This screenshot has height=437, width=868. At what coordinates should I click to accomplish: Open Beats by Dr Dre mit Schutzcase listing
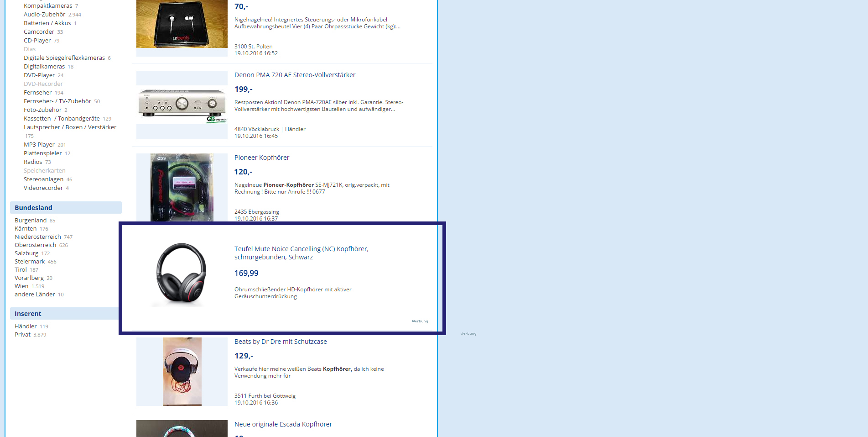281,342
